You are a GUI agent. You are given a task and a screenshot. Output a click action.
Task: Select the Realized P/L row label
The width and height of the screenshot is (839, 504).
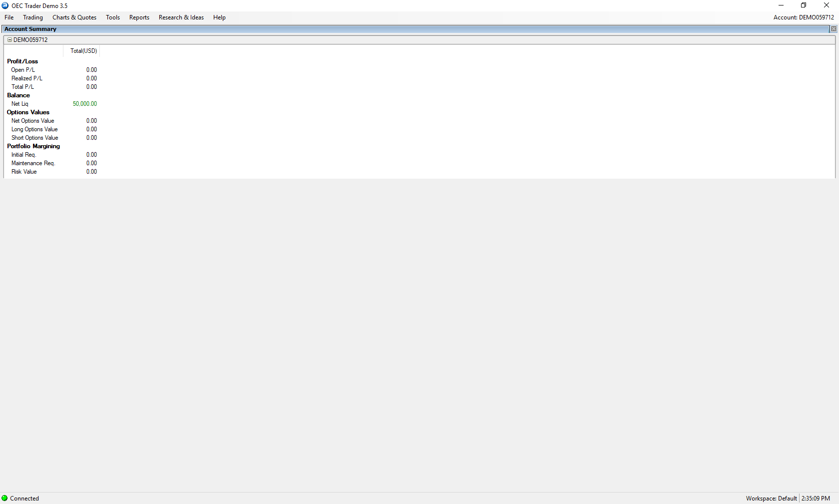[27, 78]
